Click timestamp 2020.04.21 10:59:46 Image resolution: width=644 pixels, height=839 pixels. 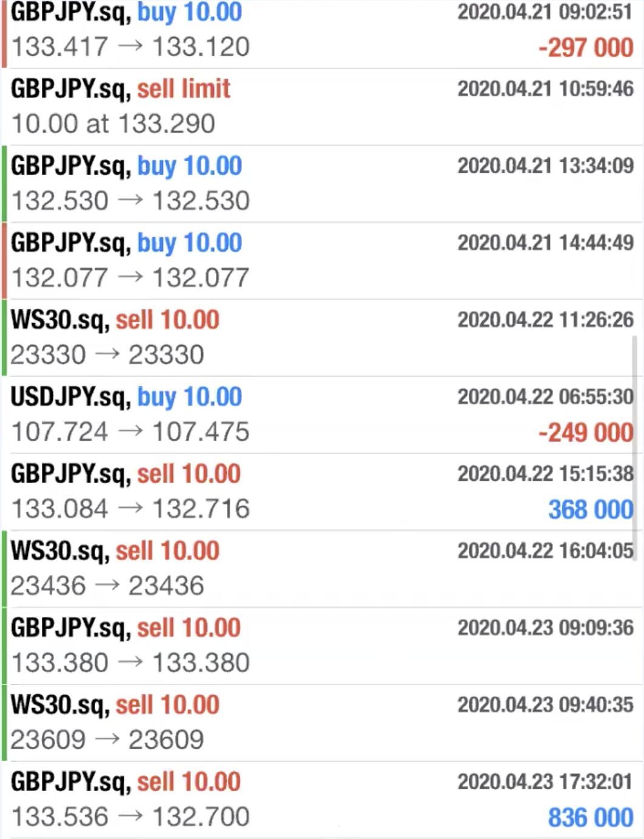point(545,89)
